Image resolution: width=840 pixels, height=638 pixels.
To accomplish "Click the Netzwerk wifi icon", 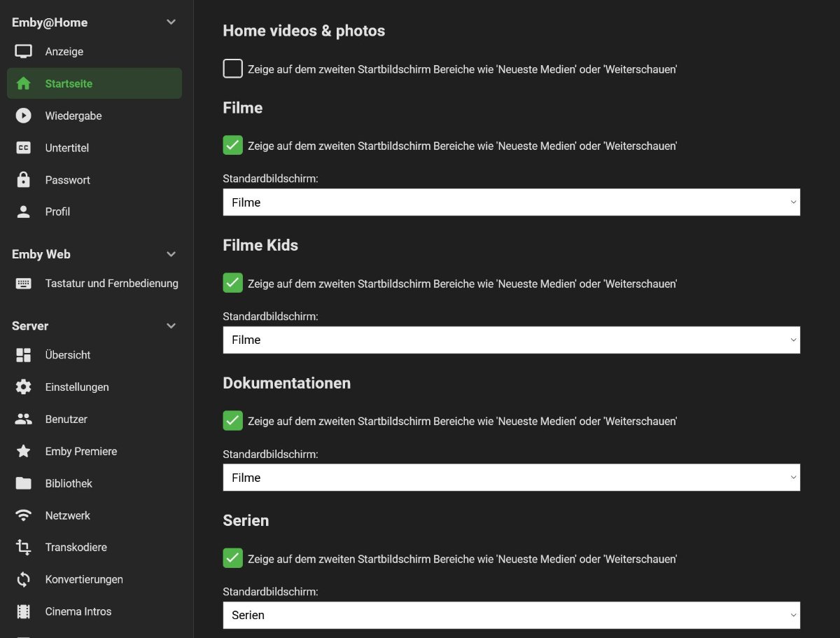I will click(x=24, y=515).
